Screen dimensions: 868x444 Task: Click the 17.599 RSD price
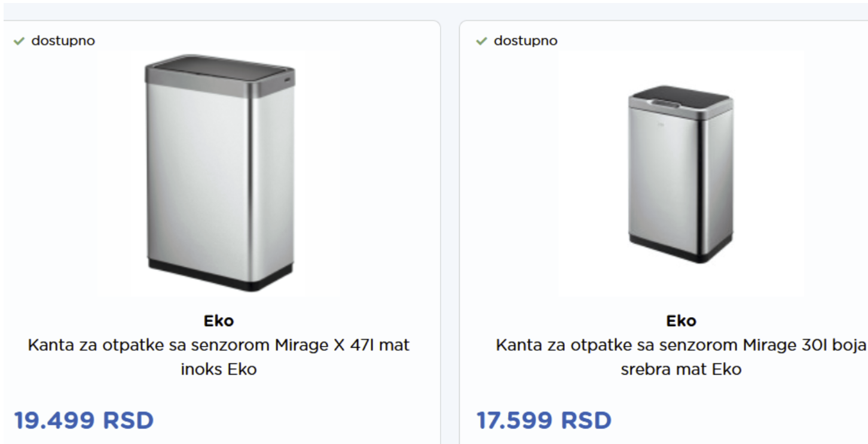[544, 420]
